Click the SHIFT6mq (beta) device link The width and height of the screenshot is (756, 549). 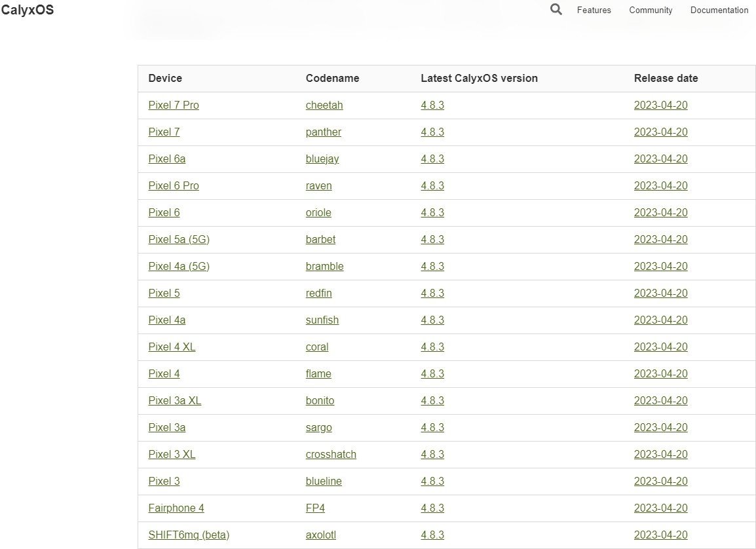[189, 535]
